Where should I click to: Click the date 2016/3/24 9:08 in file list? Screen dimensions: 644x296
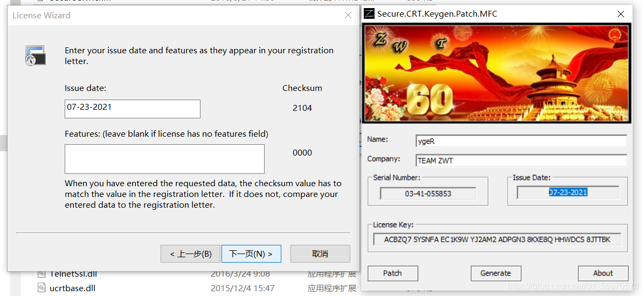(240, 273)
